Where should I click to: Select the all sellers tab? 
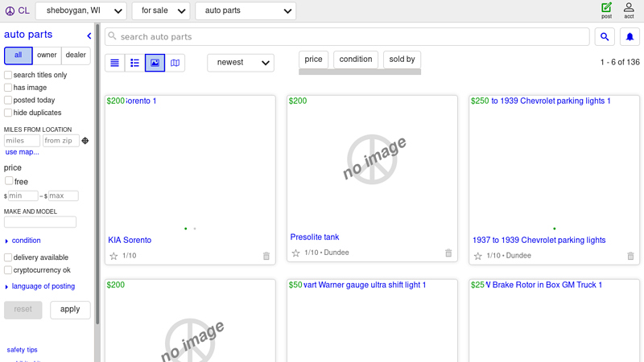pyautogui.click(x=18, y=56)
